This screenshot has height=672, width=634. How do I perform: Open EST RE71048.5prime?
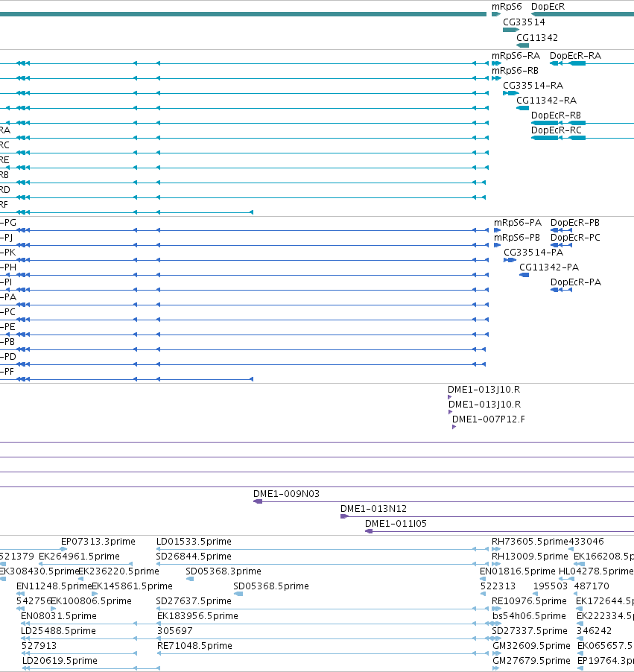[x=323, y=653]
